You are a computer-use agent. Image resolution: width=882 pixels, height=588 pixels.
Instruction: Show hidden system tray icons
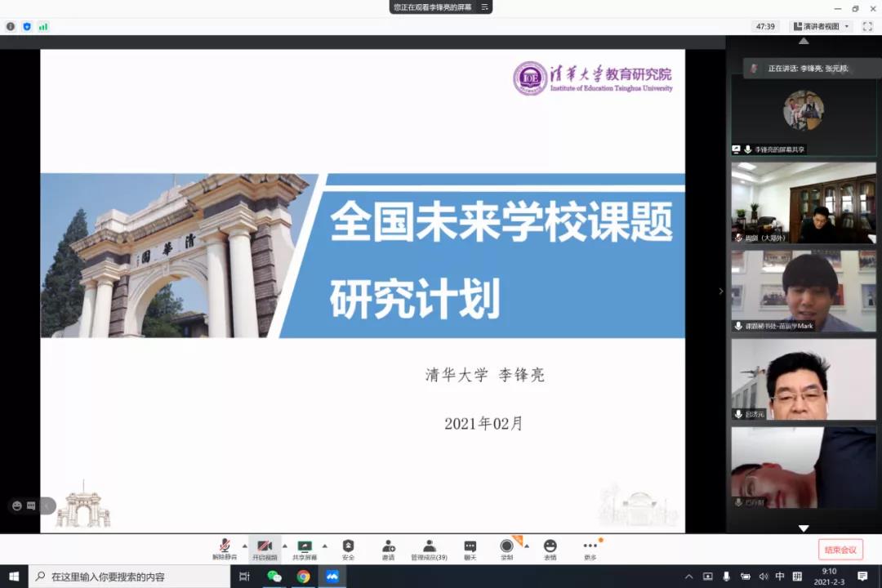click(689, 577)
